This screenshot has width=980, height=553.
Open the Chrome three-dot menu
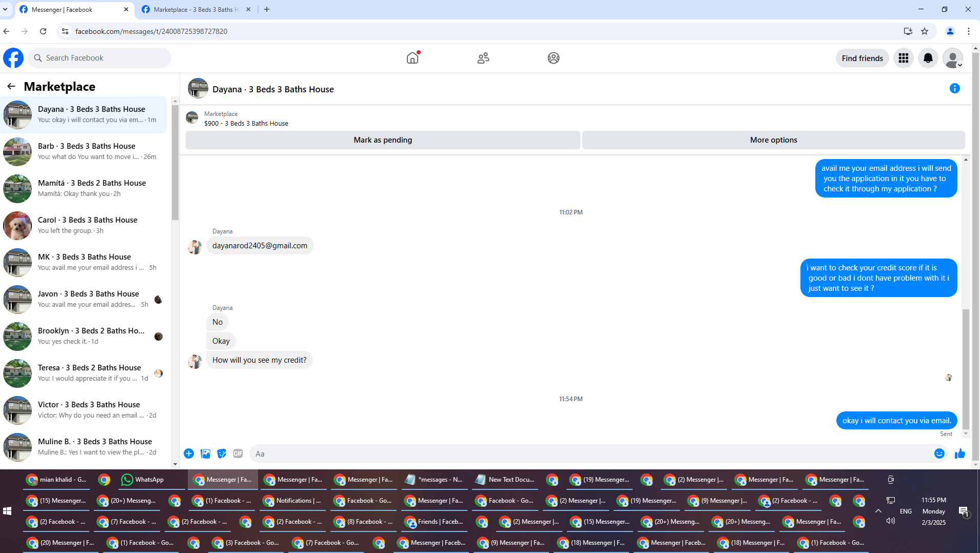[969, 31]
